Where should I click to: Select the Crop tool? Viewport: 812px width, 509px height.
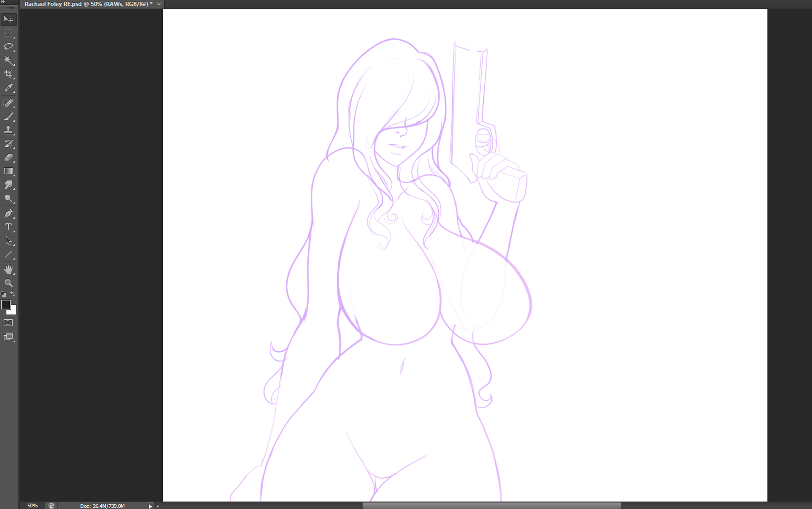tap(9, 74)
